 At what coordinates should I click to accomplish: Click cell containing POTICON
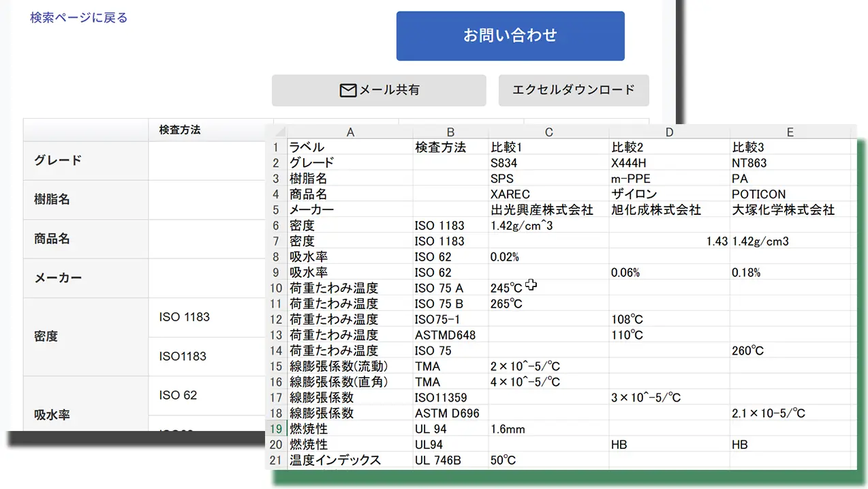click(790, 194)
